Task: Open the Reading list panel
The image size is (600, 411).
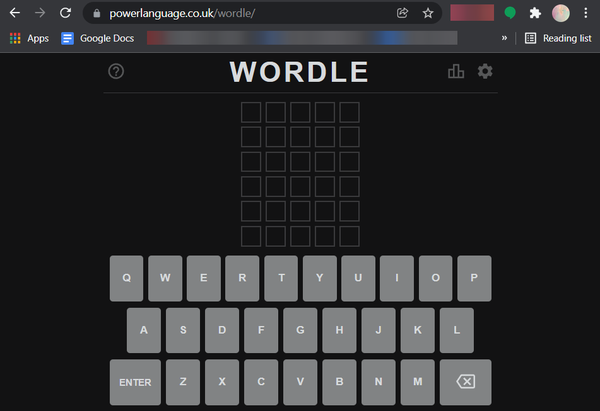Action: pyautogui.click(x=558, y=38)
